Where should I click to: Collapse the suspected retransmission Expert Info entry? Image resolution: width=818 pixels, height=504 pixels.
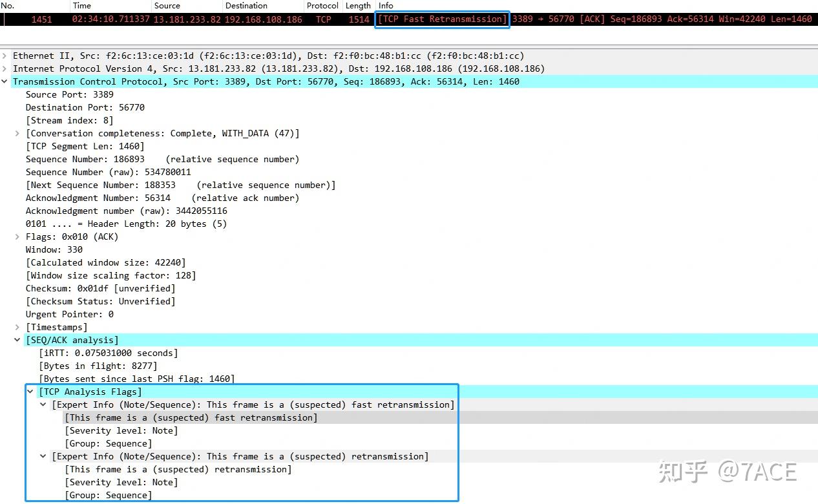tap(43, 456)
